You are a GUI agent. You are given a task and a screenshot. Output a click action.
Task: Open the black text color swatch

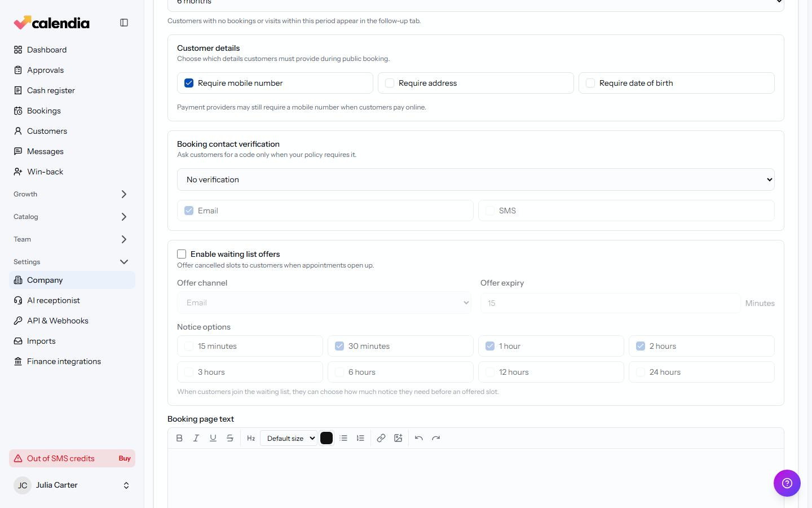pos(326,438)
